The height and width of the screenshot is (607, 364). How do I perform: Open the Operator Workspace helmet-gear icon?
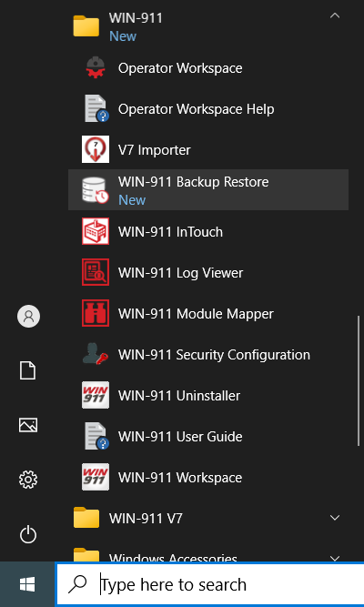tap(96, 67)
